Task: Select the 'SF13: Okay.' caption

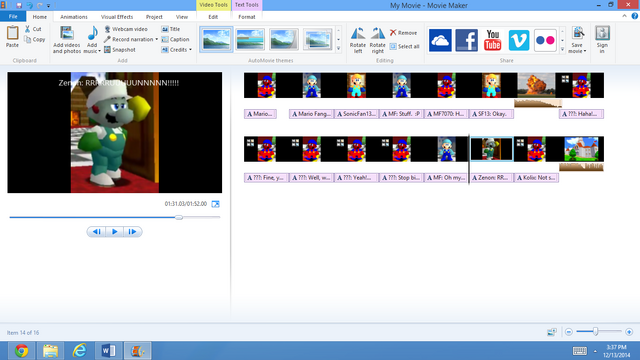Action: pyautogui.click(x=491, y=114)
